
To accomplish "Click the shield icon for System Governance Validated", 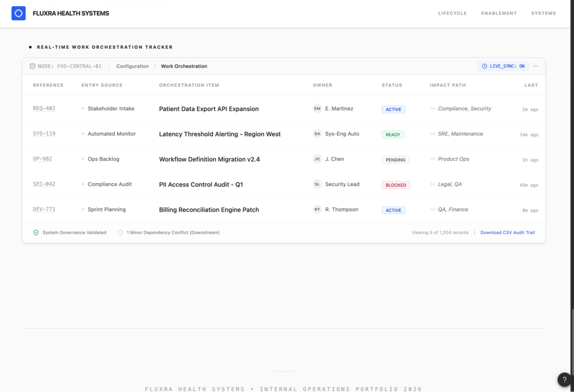I will (x=36, y=232).
